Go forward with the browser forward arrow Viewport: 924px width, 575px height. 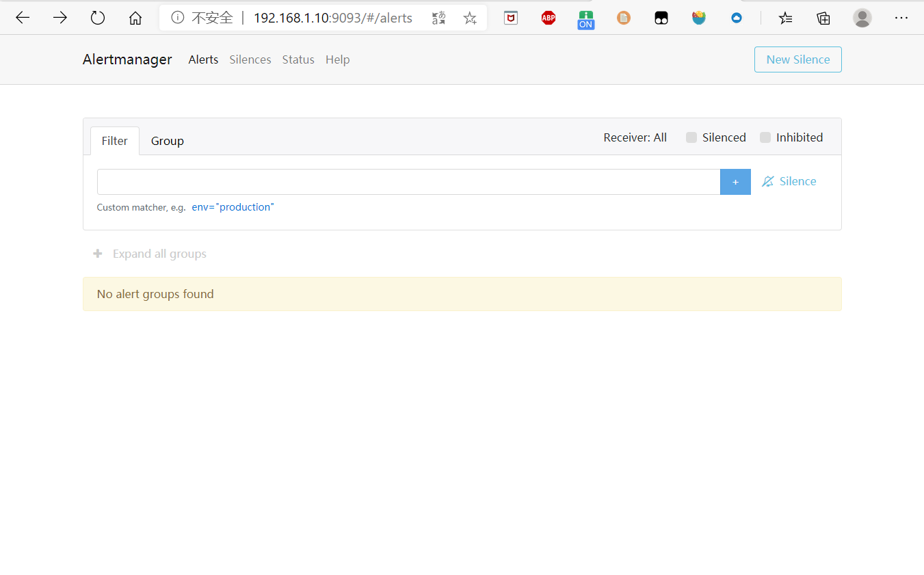point(60,18)
